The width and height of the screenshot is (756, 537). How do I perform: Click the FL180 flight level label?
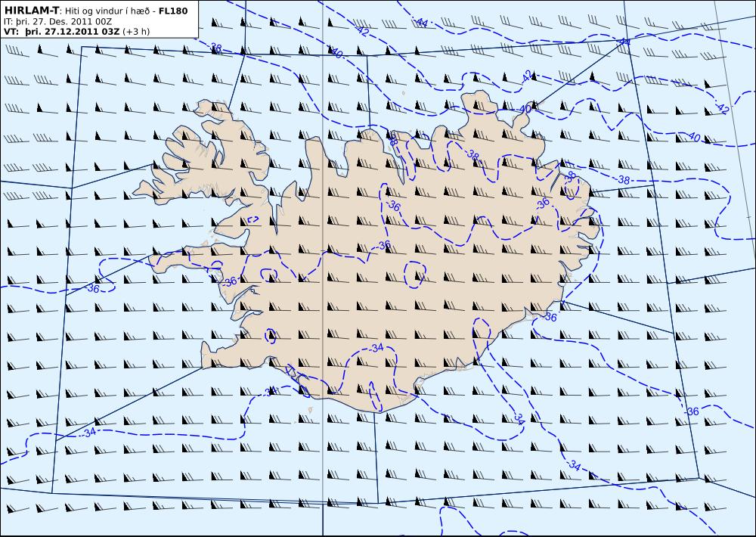(173, 11)
